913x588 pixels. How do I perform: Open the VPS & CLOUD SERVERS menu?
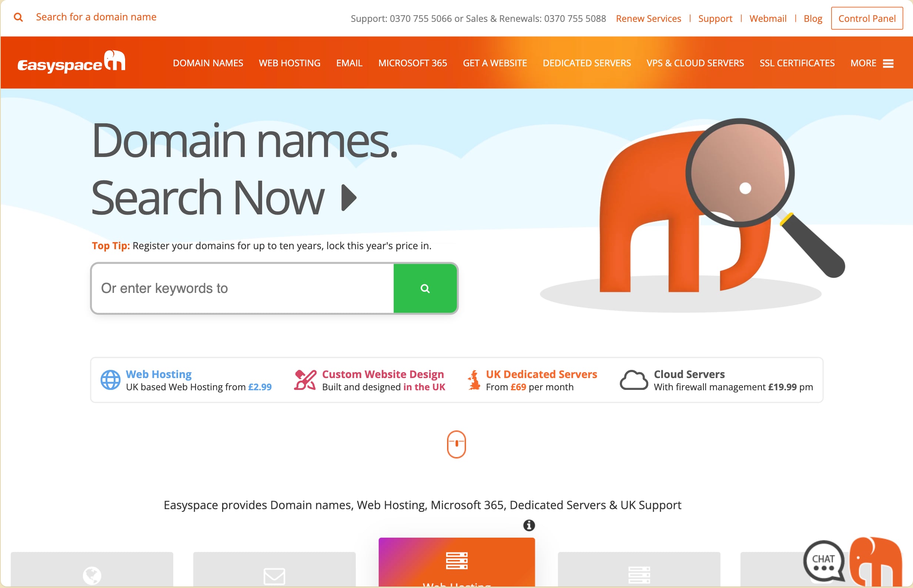click(x=695, y=63)
